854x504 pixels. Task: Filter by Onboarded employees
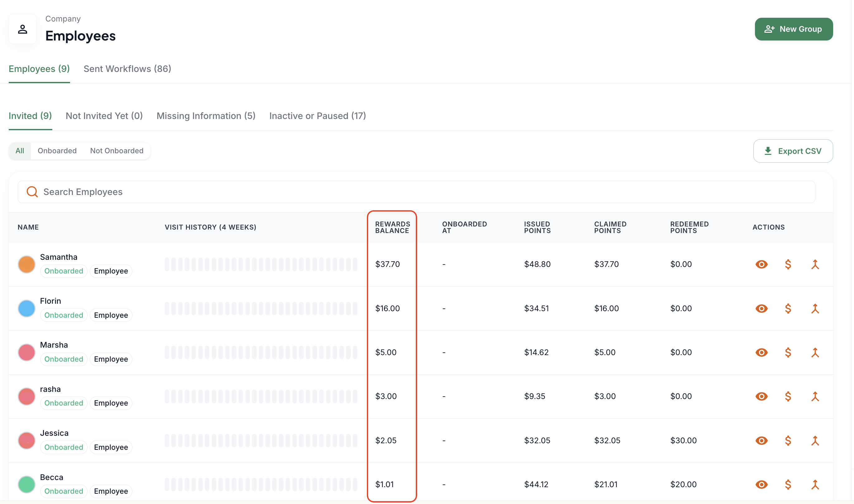coord(57,151)
